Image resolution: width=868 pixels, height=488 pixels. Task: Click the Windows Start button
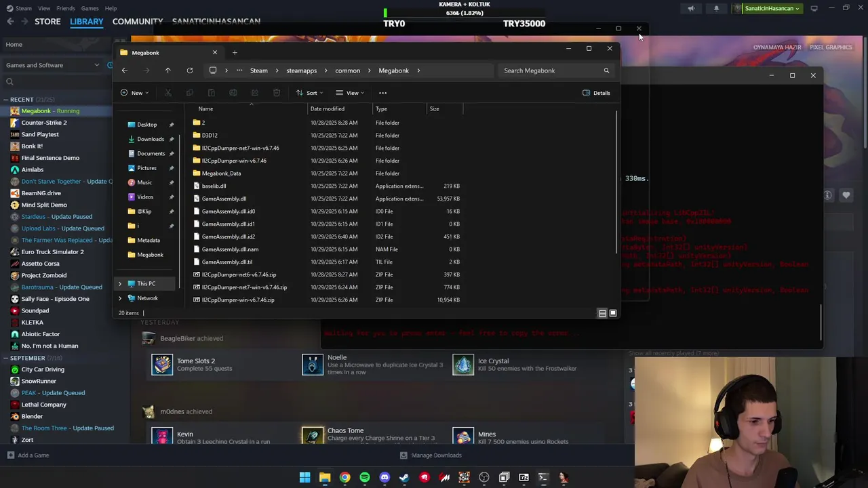pos(305,477)
